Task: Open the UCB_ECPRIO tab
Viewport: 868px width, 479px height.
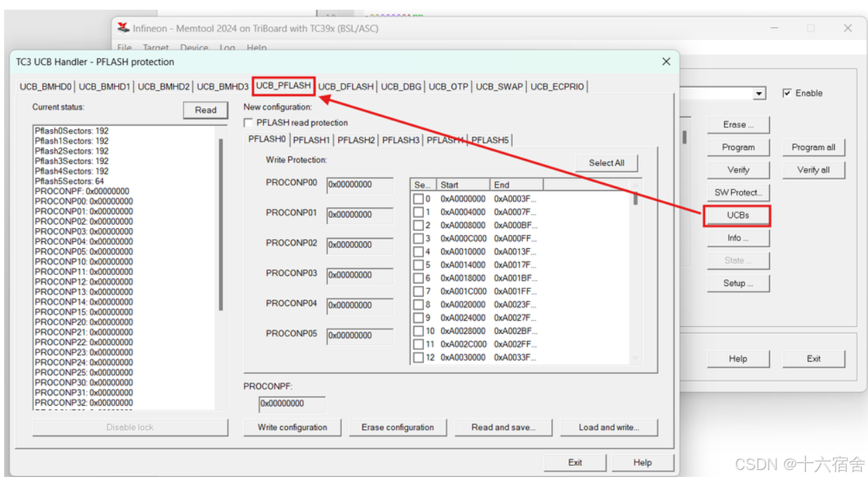Action: tap(557, 86)
